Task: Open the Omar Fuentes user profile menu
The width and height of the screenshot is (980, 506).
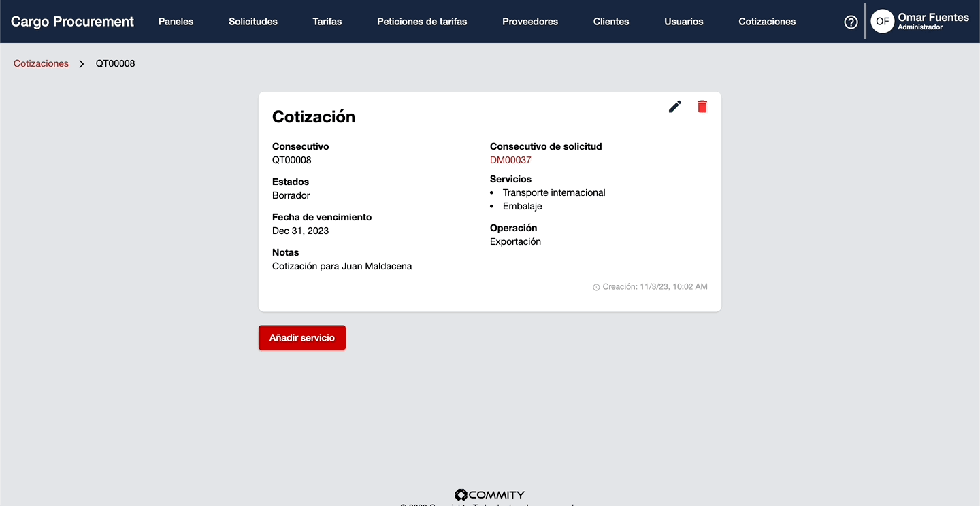Action: (932, 21)
